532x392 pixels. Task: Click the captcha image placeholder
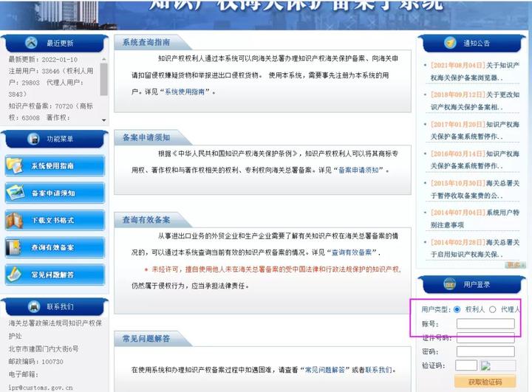497,365
